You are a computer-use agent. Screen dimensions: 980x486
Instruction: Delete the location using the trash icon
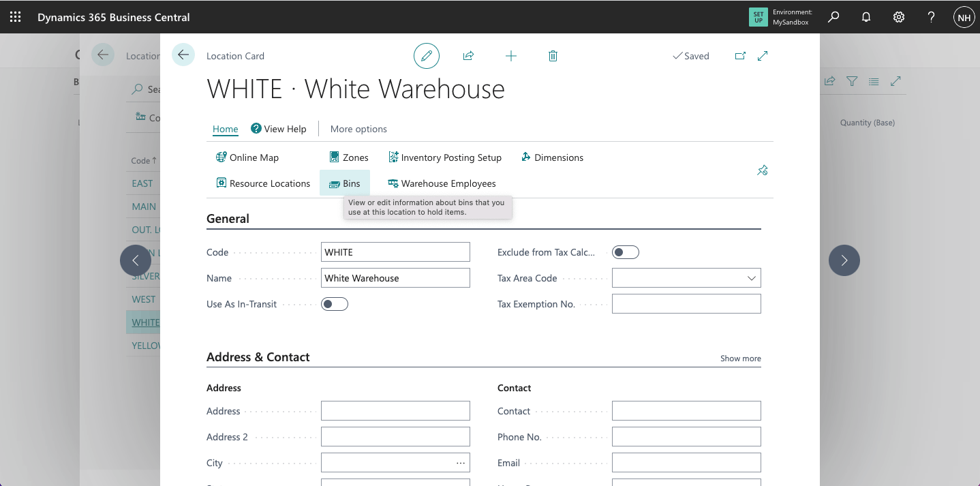[553, 56]
